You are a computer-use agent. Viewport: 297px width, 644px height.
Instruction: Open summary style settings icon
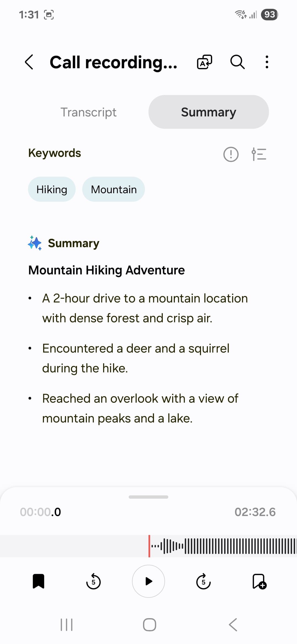[259, 154]
